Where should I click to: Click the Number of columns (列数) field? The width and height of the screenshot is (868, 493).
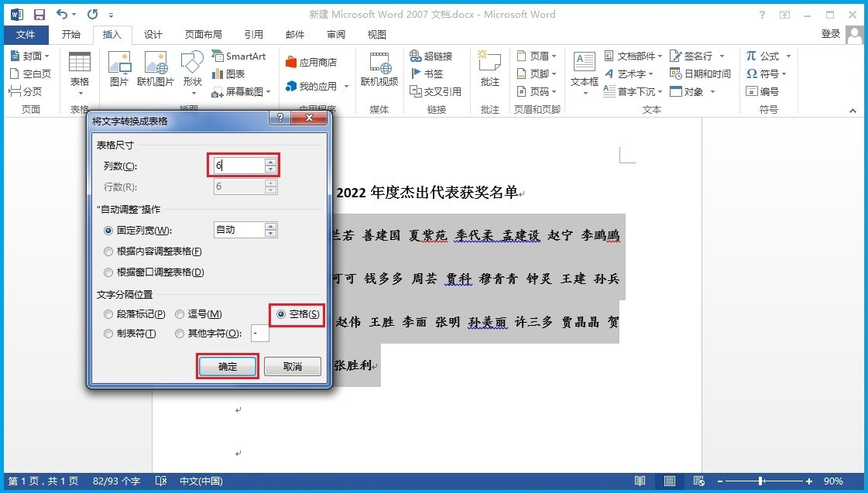239,166
